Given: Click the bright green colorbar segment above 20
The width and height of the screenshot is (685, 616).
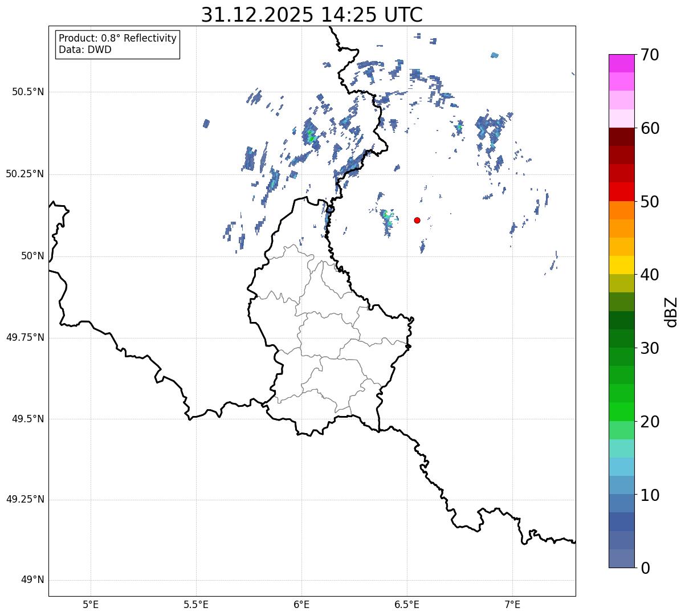Looking at the screenshot, I should pyautogui.click(x=622, y=412).
